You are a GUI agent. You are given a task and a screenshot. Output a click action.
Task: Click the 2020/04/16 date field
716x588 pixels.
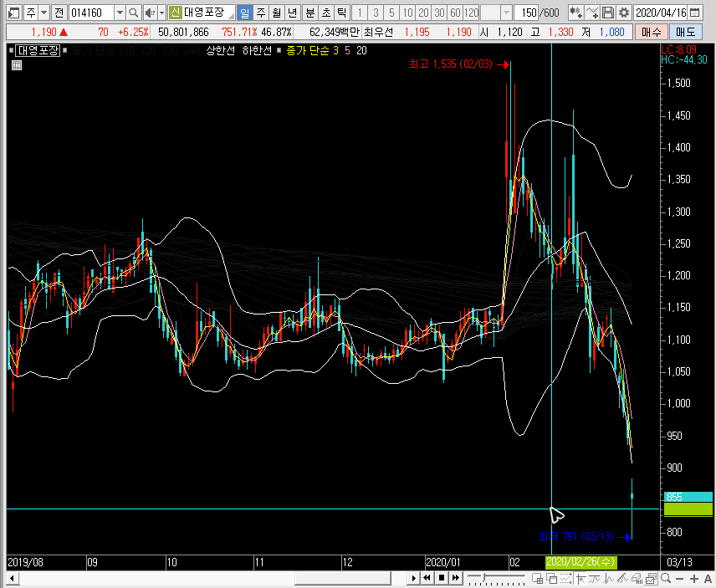tap(661, 13)
